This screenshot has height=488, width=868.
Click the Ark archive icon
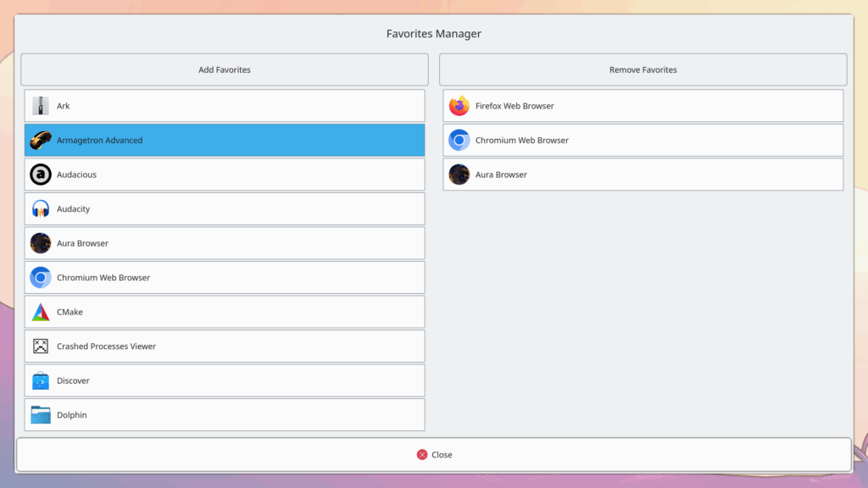pyautogui.click(x=41, y=106)
